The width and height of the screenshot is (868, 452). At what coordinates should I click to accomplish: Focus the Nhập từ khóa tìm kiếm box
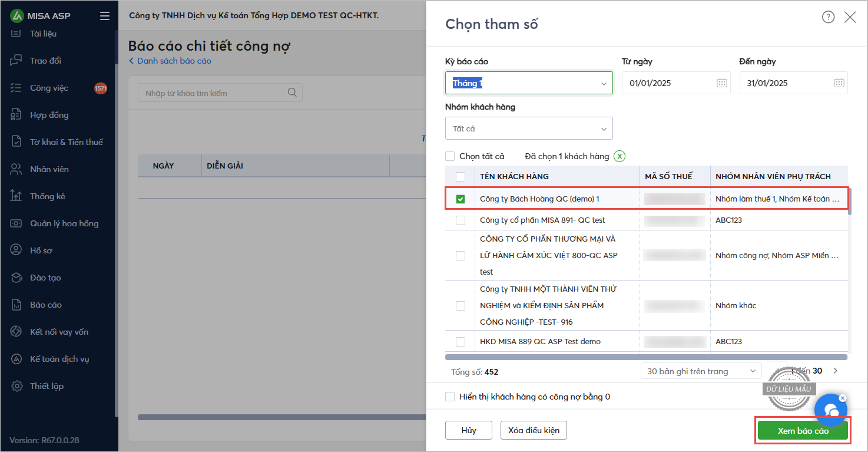click(220, 93)
